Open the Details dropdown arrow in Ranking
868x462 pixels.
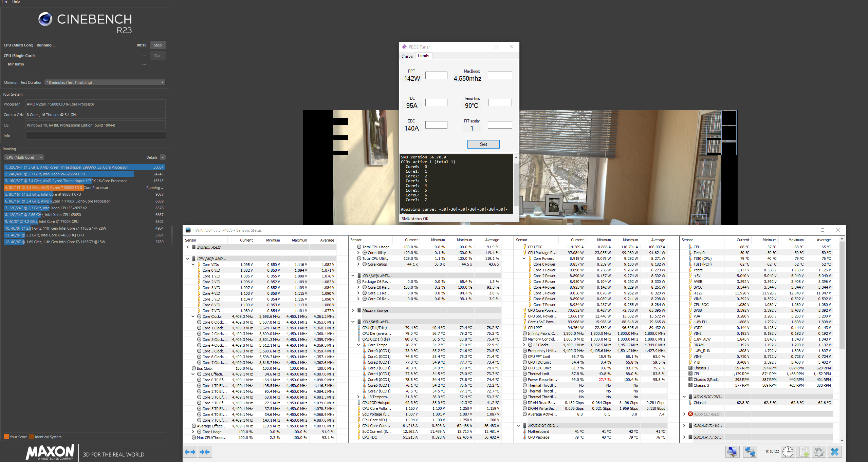[x=163, y=157]
